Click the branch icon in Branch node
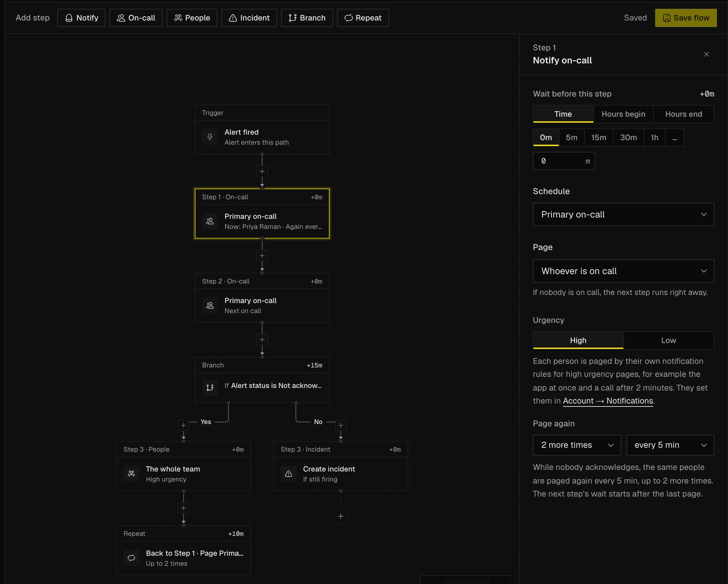 click(x=210, y=388)
